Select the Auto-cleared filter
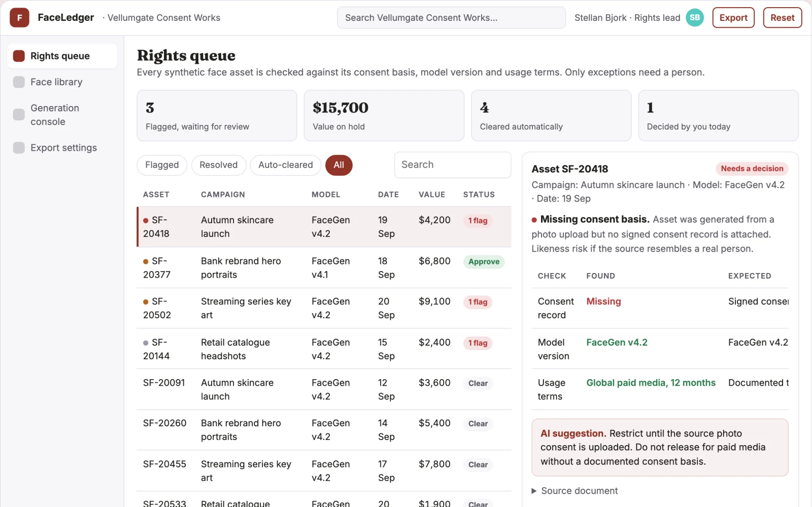The height and width of the screenshot is (507, 812). [x=286, y=165]
